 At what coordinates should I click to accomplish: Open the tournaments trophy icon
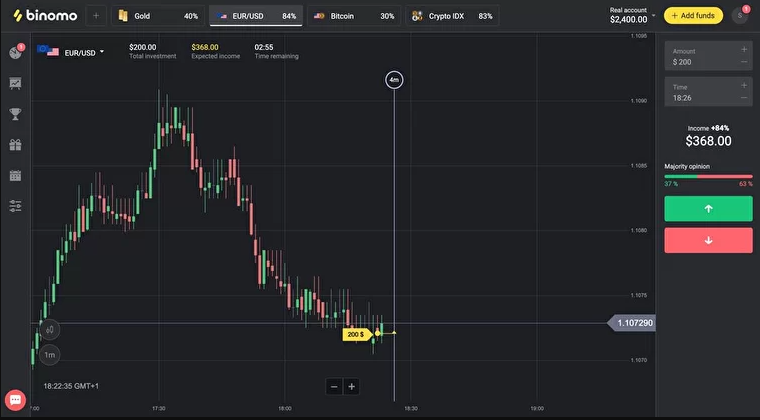(16, 114)
